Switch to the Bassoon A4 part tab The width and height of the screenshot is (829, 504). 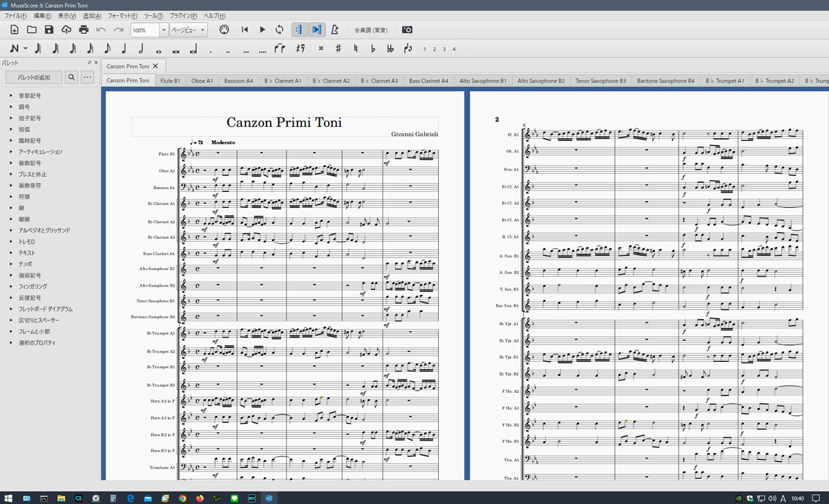(238, 81)
